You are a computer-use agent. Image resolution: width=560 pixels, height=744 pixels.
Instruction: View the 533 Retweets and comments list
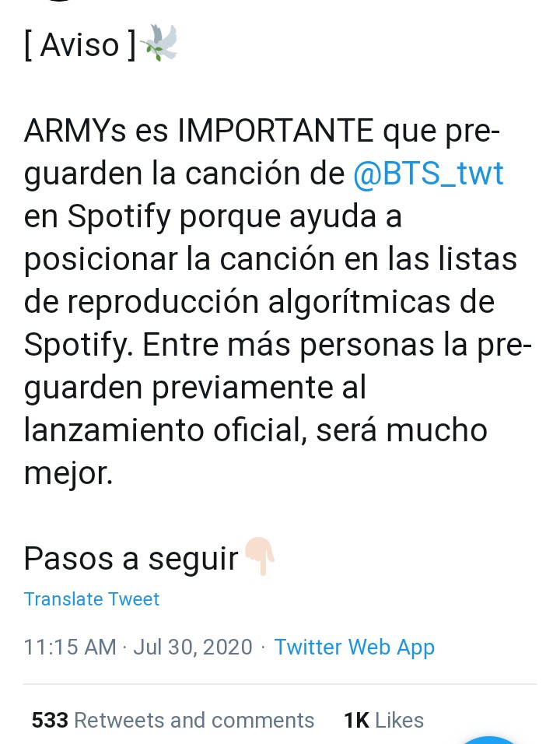click(x=173, y=721)
